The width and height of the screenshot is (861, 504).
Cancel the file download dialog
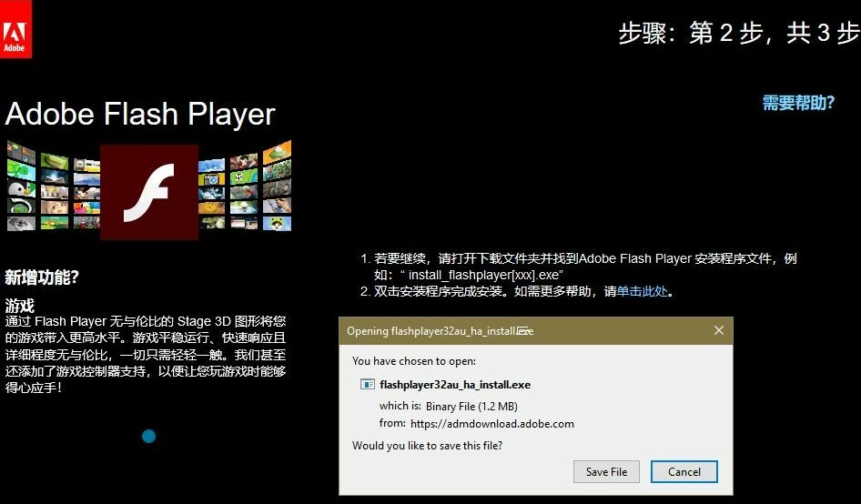pyautogui.click(x=684, y=471)
